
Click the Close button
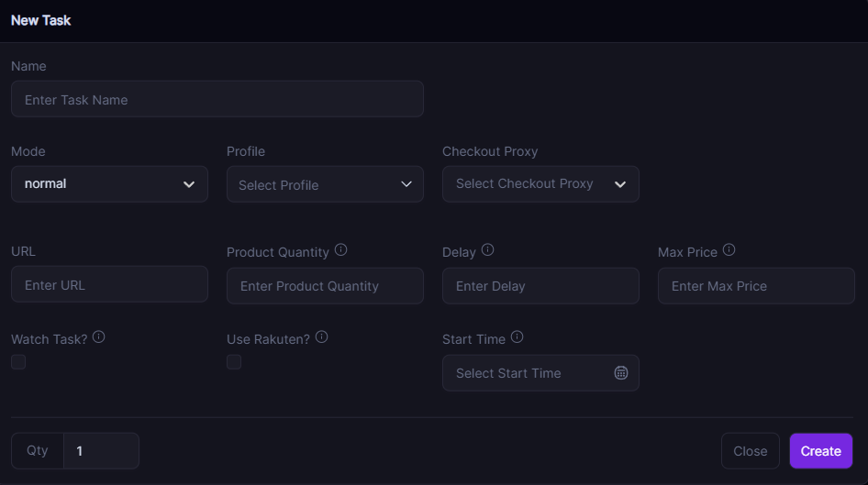[x=750, y=451]
